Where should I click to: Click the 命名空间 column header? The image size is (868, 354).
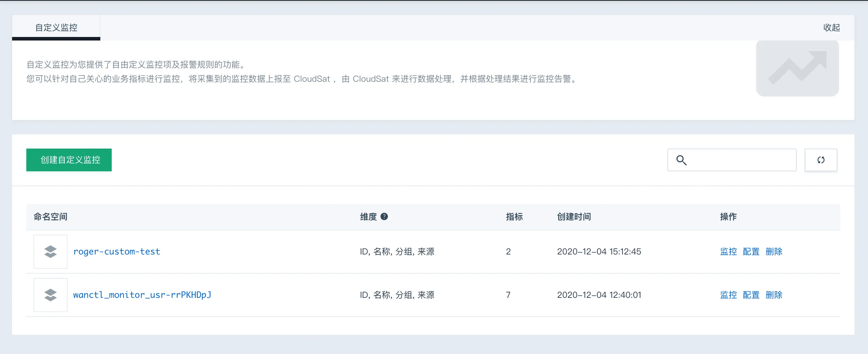coord(51,217)
